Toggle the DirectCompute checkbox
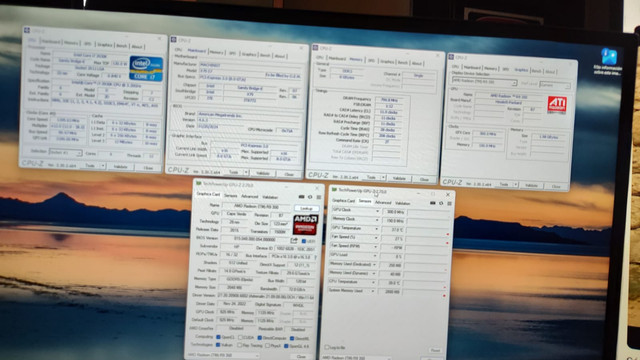The image size is (640, 360). [x=260, y=338]
